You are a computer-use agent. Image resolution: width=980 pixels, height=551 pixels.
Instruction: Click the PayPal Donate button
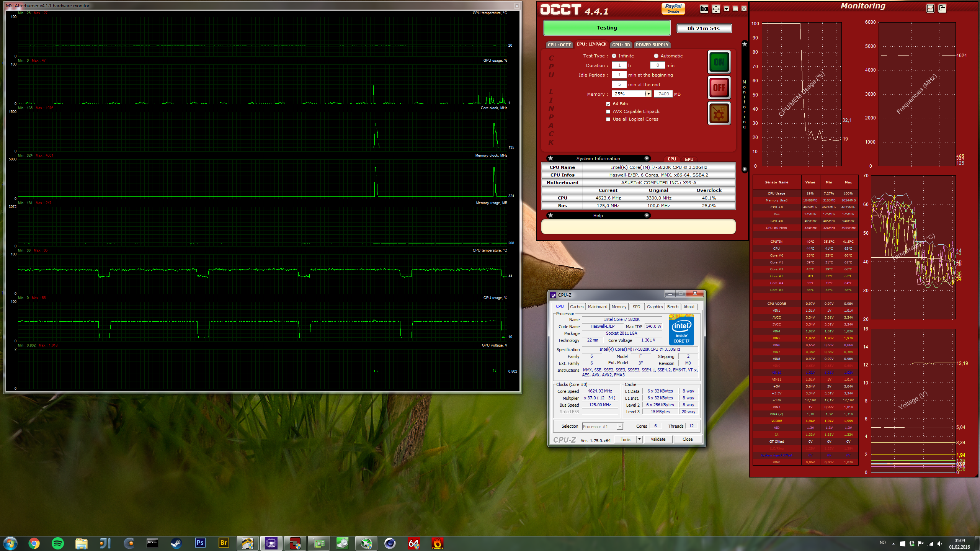pyautogui.click(x=673, y=8)
